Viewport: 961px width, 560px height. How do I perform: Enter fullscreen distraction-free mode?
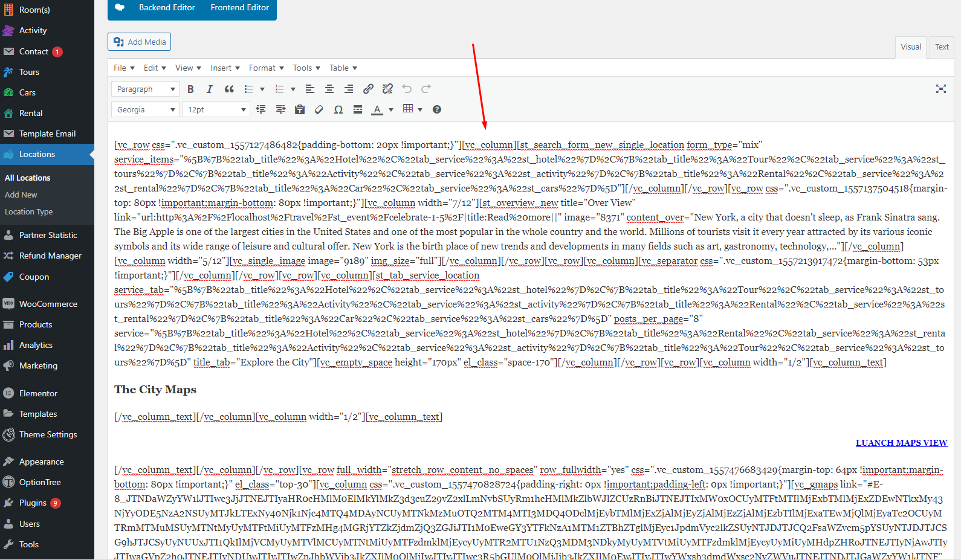coord(941,89)
